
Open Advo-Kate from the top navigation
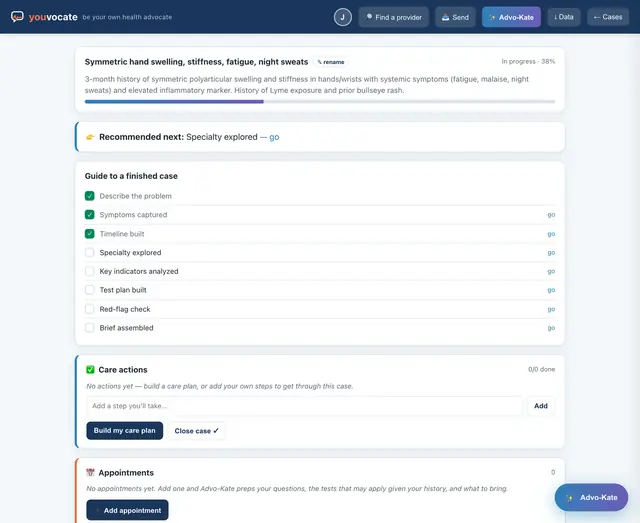point(511,17)
